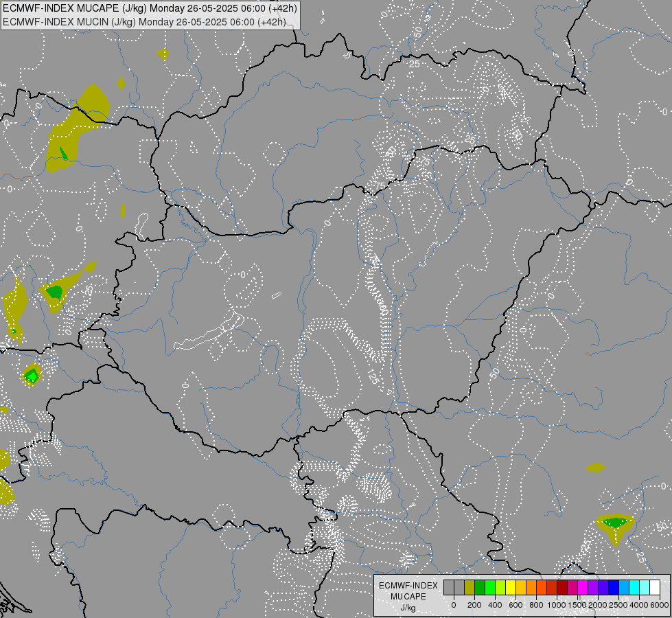The width and height of the screenshot is (672, 618).
Task: Click the dark green legend swatch
Action: click(x=480, y=588)
